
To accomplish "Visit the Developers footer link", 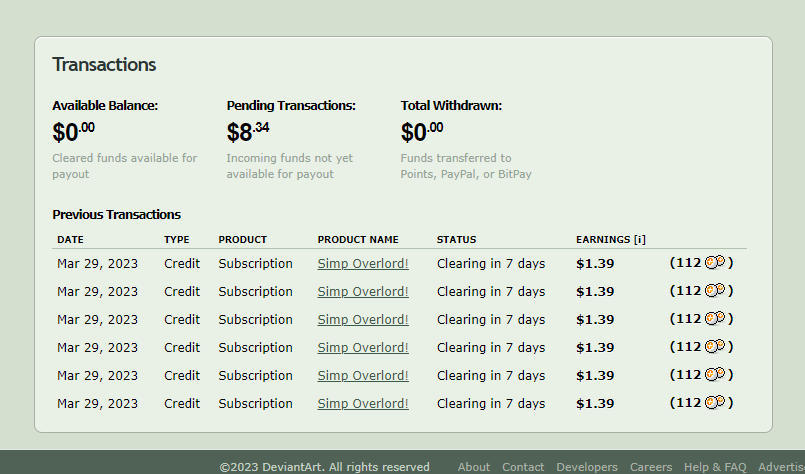I will 587,467.
